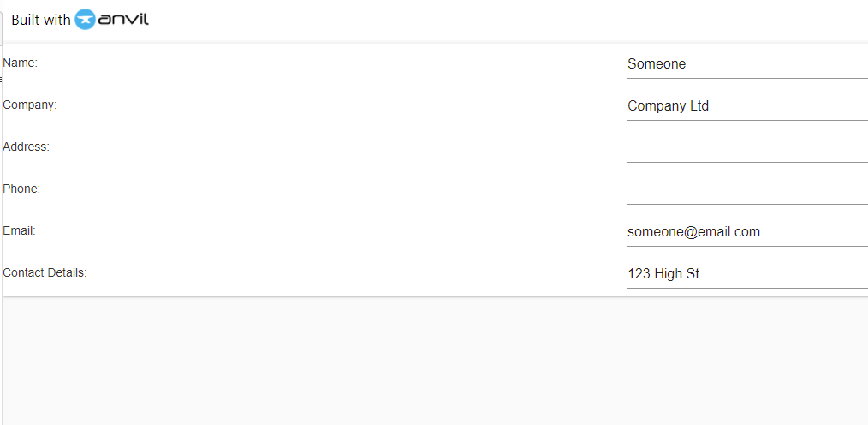Click the underline beneath the Address field
868x425 pixels.
pyautogui.click(x=747, y=162)
